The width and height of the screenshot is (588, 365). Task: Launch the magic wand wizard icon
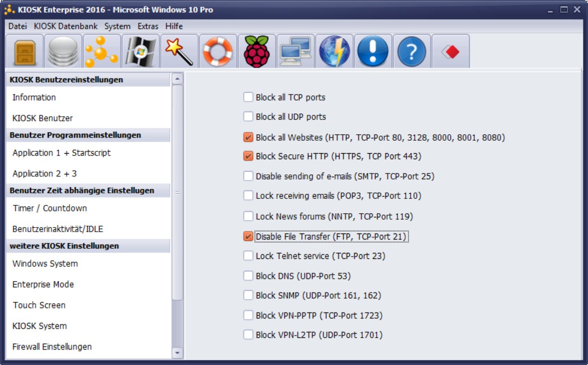coord(179,51)
